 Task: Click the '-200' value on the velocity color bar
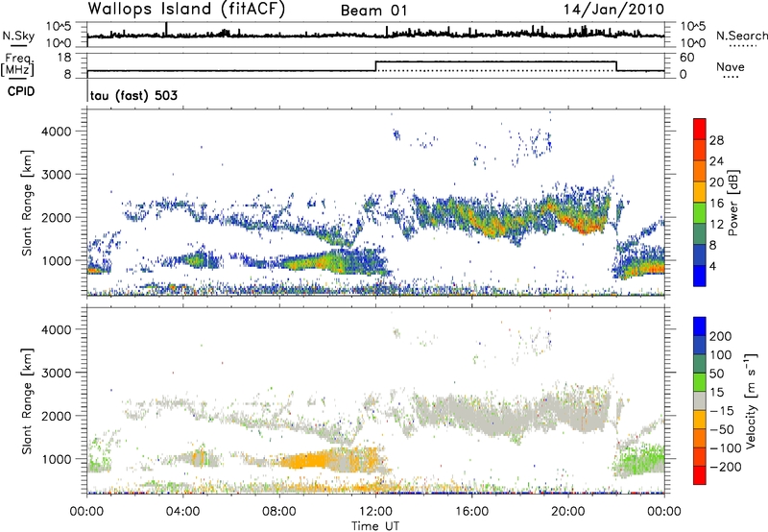(725, 467)
